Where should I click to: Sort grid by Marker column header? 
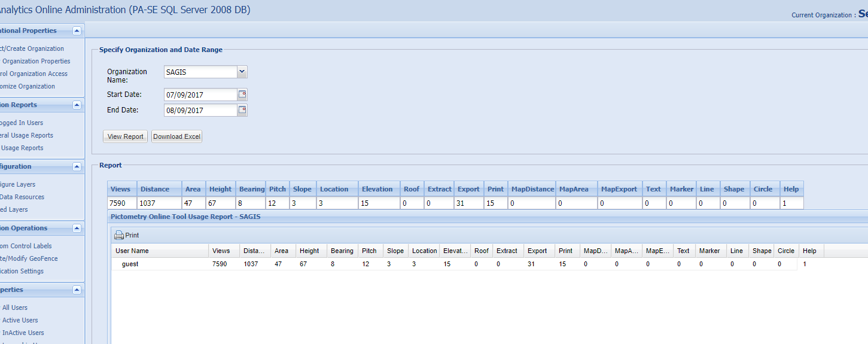point(712,251)
